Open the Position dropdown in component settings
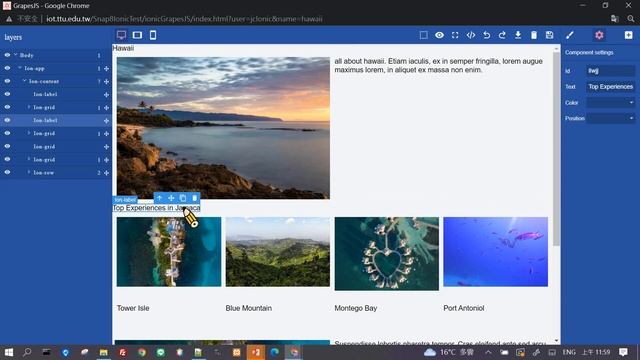The image size is (640, 360). (x=611, y=118)
